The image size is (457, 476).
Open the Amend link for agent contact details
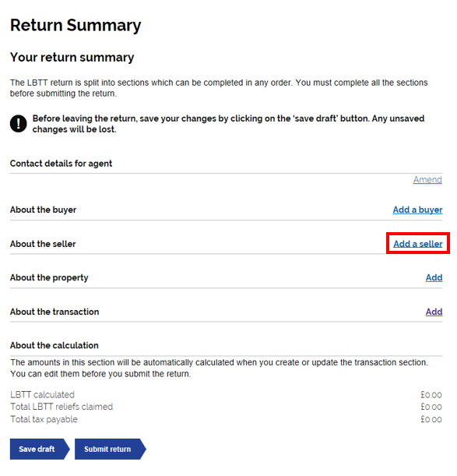coord(427,180)
